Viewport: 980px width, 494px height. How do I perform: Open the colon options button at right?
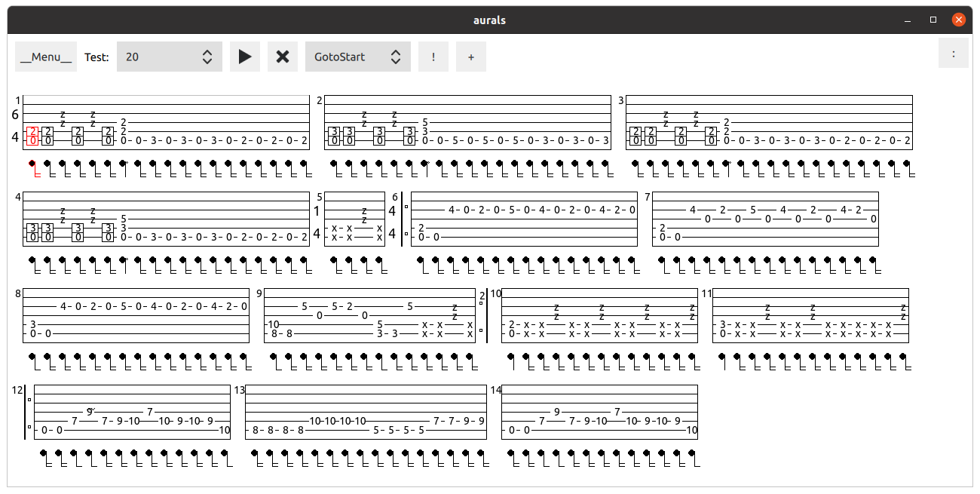[x=954, y=53]
